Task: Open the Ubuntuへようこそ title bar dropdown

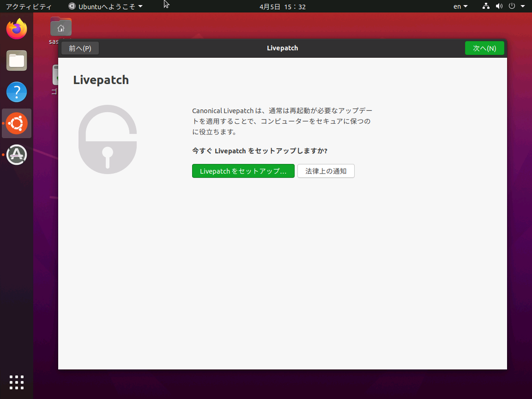Action: [x=105, y=6]
